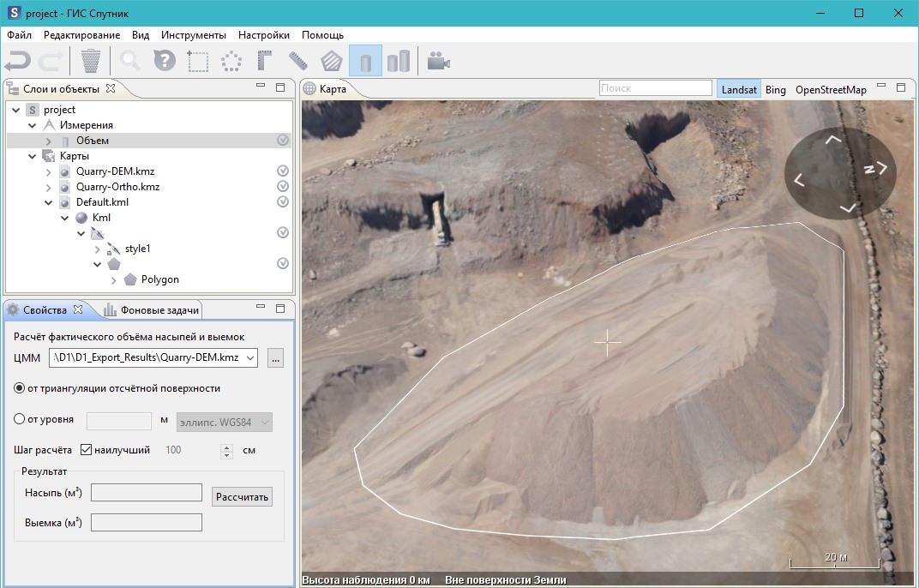The image size is (919, 588).
Task: Toggle visibility of style folder row
Action: tap(283, 232)
